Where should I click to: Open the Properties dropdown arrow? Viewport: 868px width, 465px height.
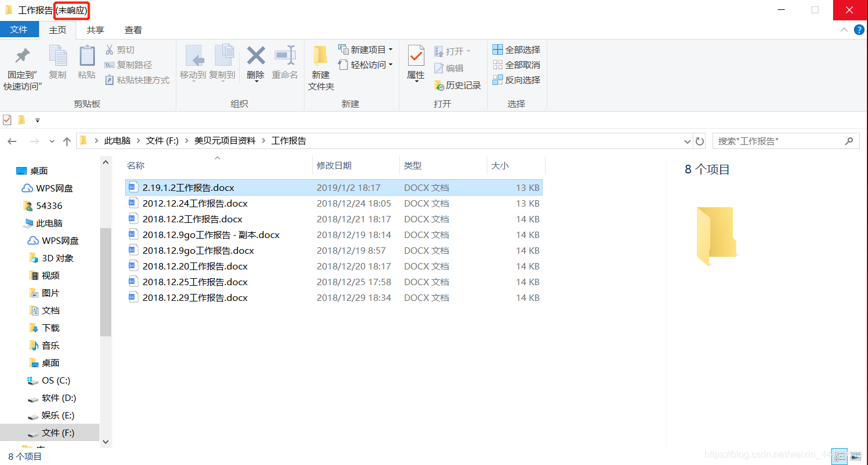416,81
